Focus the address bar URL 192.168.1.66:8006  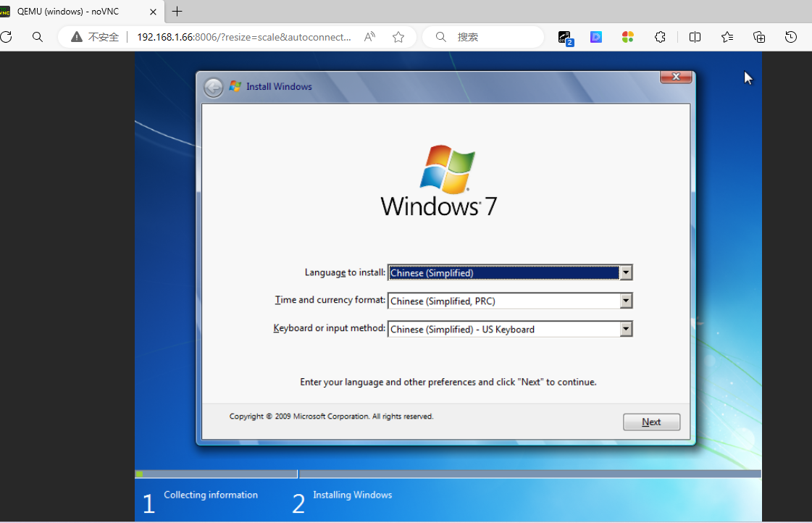tap(244, 37)
